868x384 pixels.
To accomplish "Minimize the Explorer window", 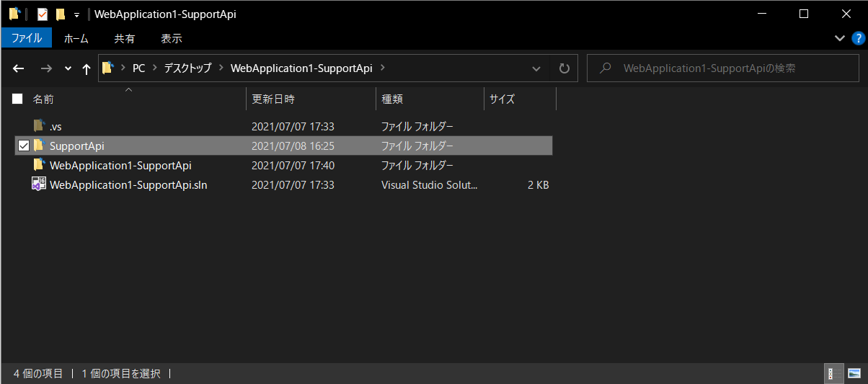I will tap(763, 14).
